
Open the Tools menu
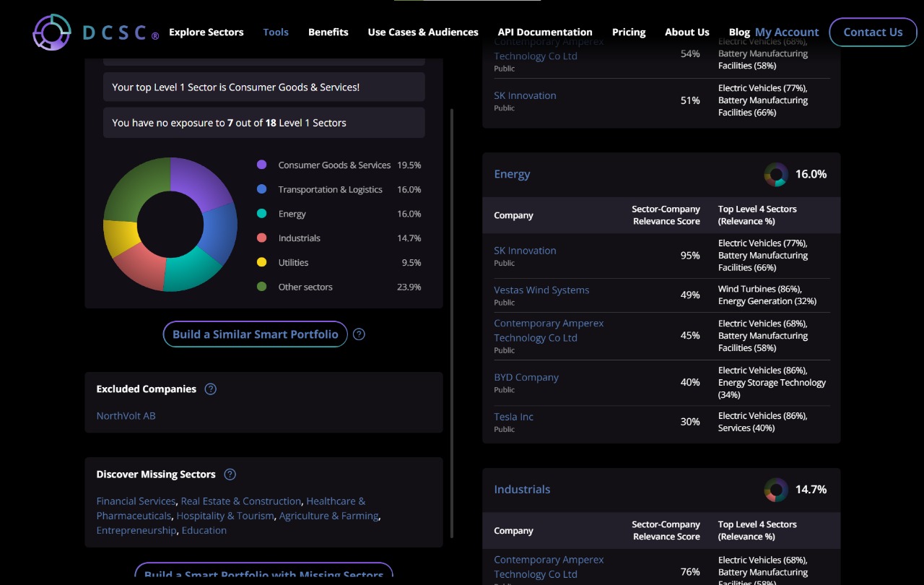pyautogui.click(x=276, y=32)
